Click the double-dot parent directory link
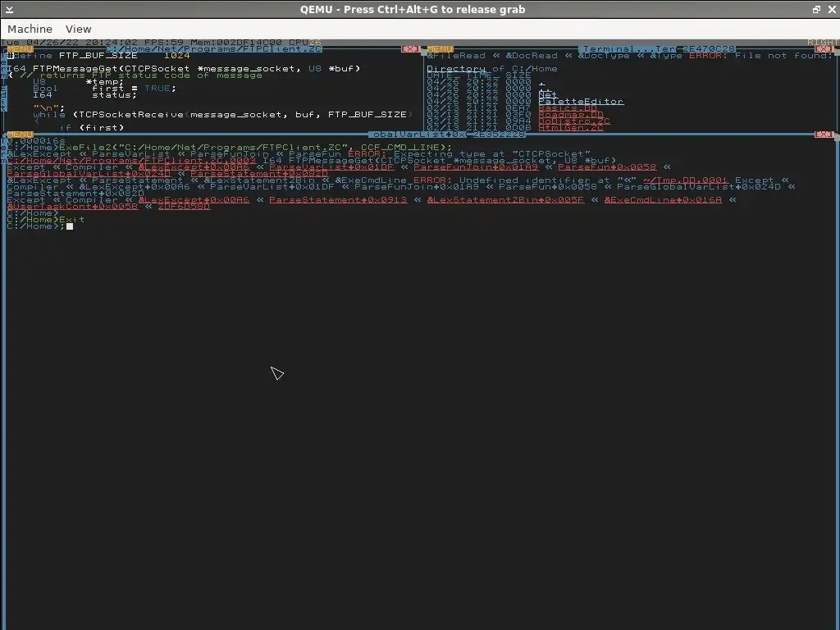Image resolution: width=840 pixels, height=630 pixels. tap(545, 89)
